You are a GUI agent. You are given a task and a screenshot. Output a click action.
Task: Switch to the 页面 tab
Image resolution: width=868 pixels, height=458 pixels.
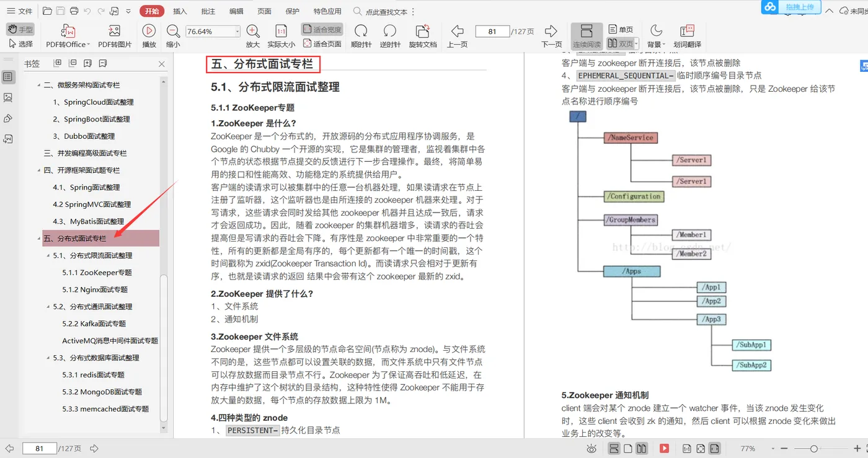click(x=264, y=11)
